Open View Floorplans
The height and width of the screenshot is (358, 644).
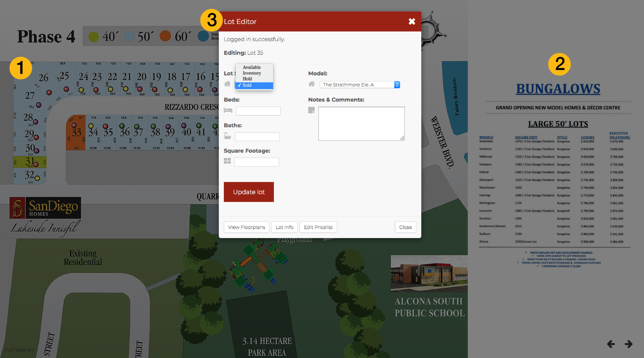click(247, 227)
